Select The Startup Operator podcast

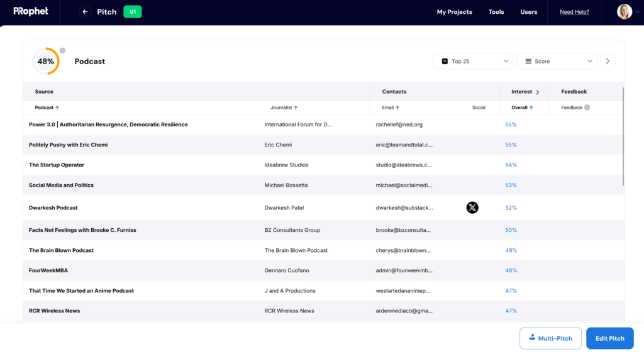tap(56, 165)
